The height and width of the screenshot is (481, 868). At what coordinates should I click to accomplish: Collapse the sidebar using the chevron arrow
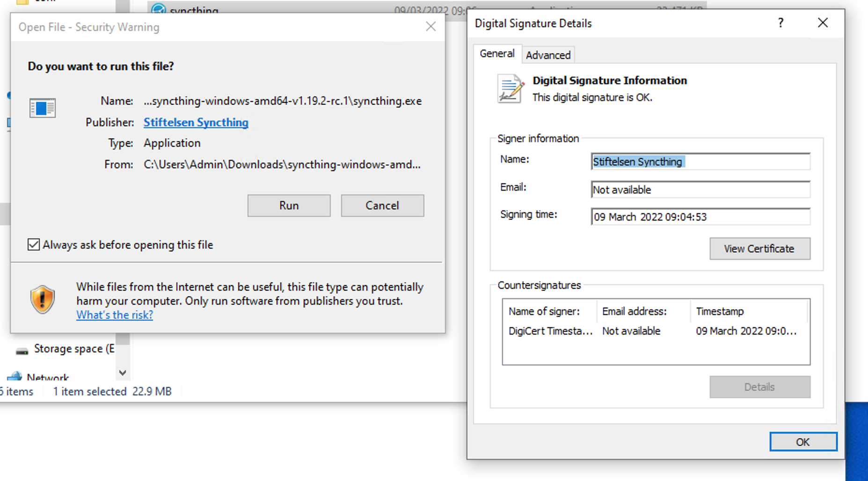click(122, 373)
